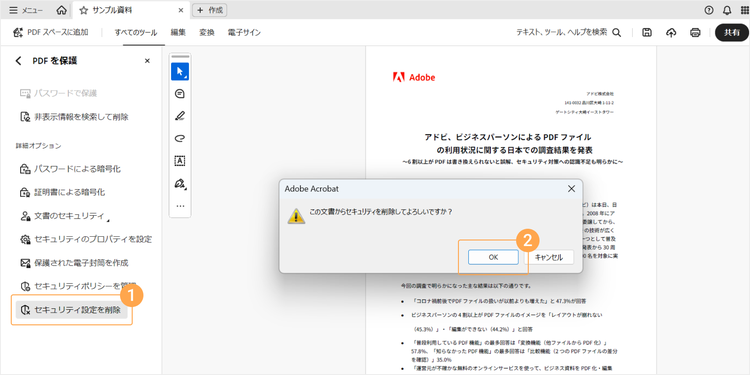Image resolution: width=750 pixels, height=375 pixels.
Task: Open the 電子サイン tab
Action: pyautogui.click(x=244, y=33)
